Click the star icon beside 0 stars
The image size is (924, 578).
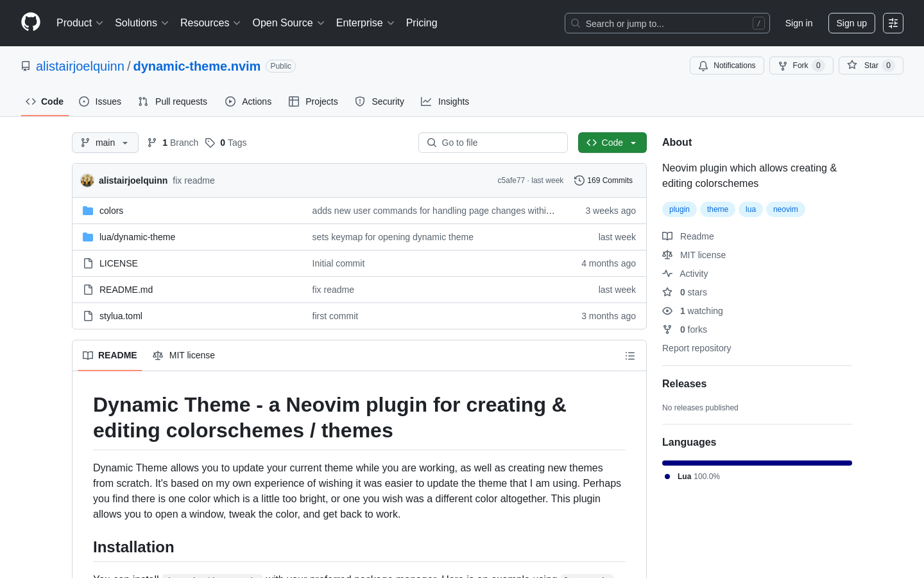[x=667, y=292]
